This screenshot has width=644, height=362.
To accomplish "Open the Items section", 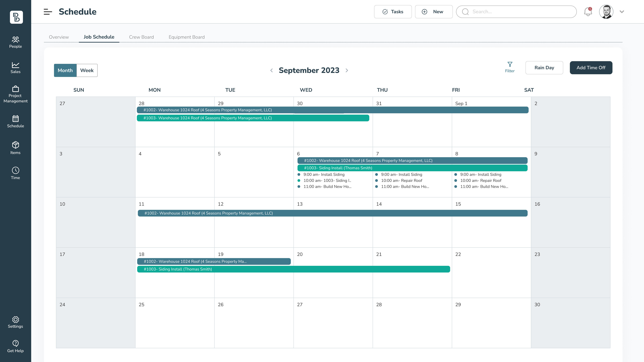I will [x=15, y=148].
